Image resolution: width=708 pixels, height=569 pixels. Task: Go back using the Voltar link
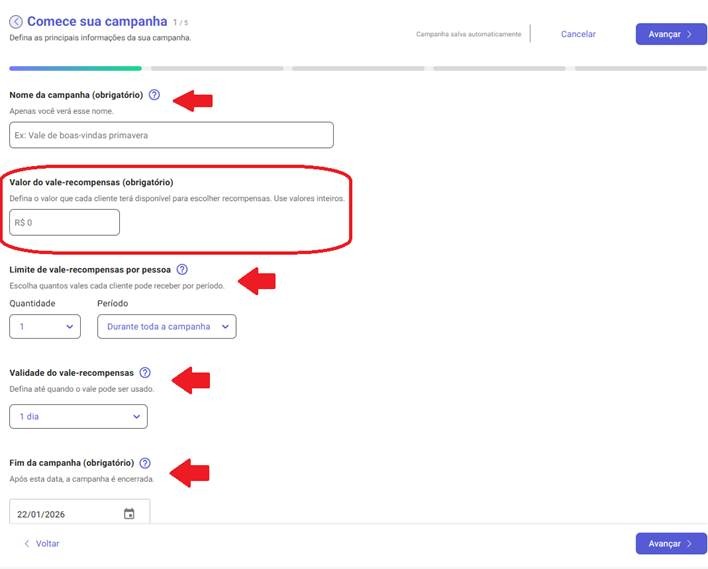click(41, 544)
